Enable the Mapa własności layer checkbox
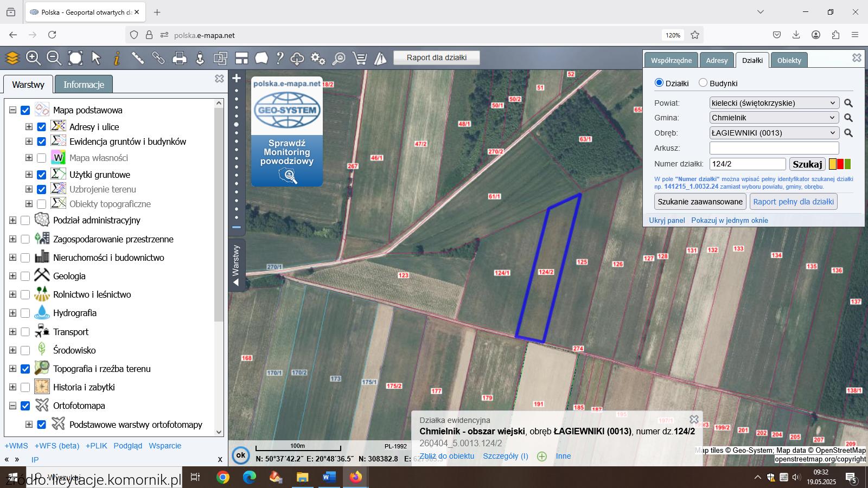 [x=42, y=158]
